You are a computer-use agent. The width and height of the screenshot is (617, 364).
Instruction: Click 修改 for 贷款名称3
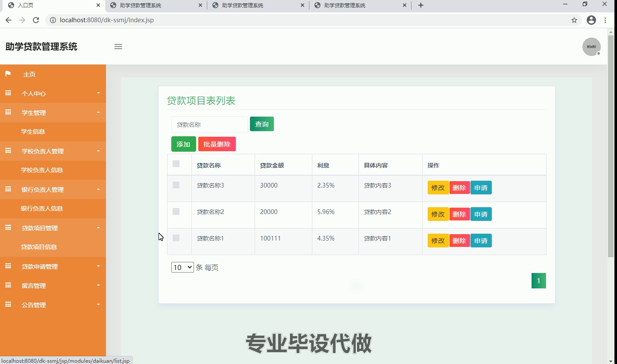tap(438, 188)
